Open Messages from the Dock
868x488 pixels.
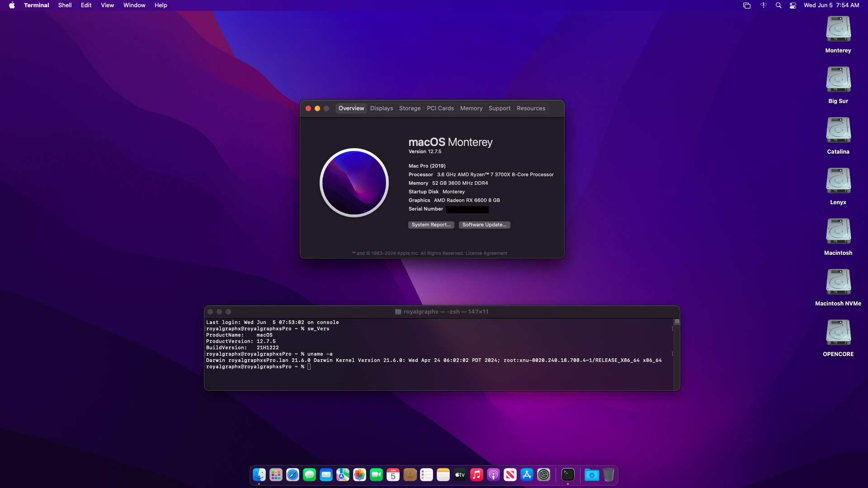309,475
